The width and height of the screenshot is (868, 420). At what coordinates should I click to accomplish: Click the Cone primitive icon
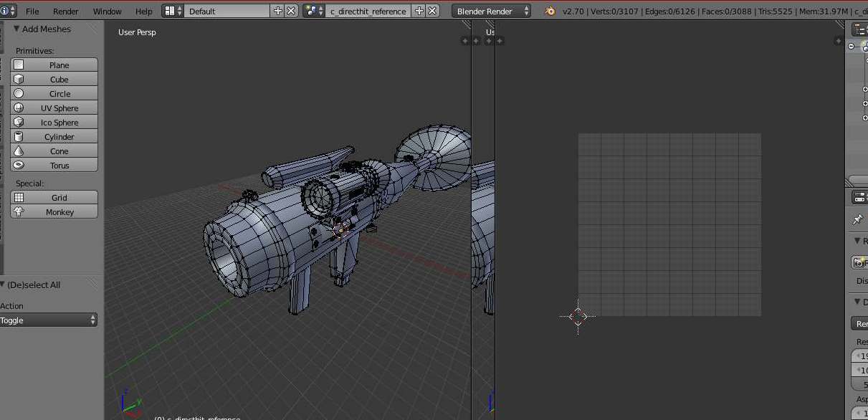tap(19, 151)
